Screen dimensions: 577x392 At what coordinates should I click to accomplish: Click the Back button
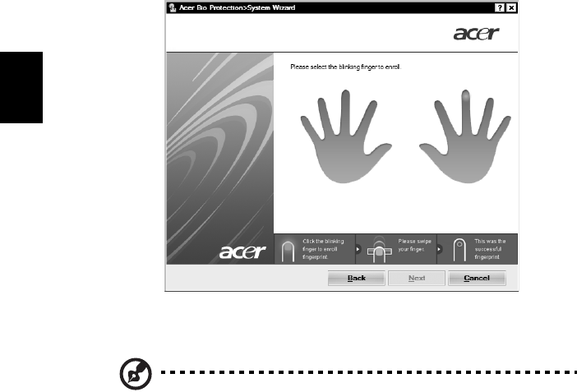pos(356,278)
